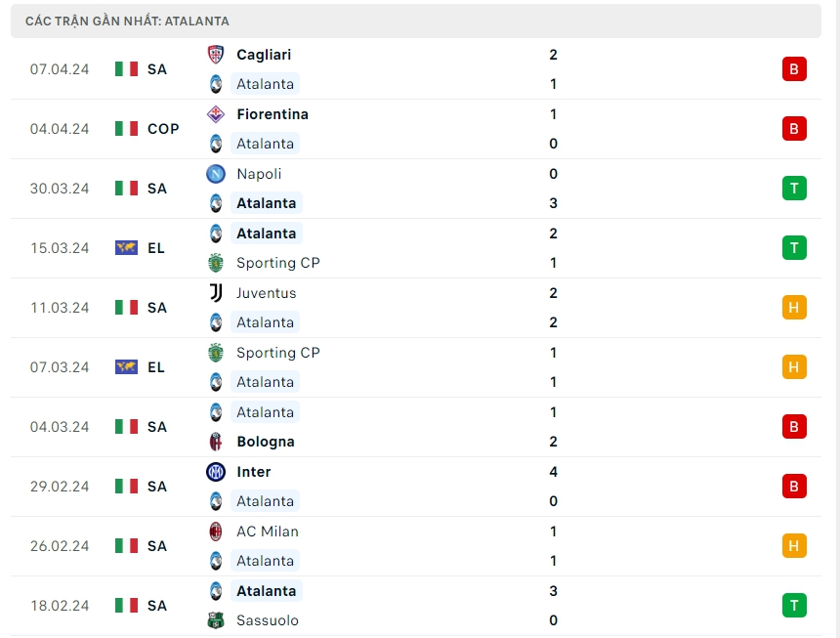Open the Fiorentina team link
Screen dimensions: 840x638
click(272, 114)
